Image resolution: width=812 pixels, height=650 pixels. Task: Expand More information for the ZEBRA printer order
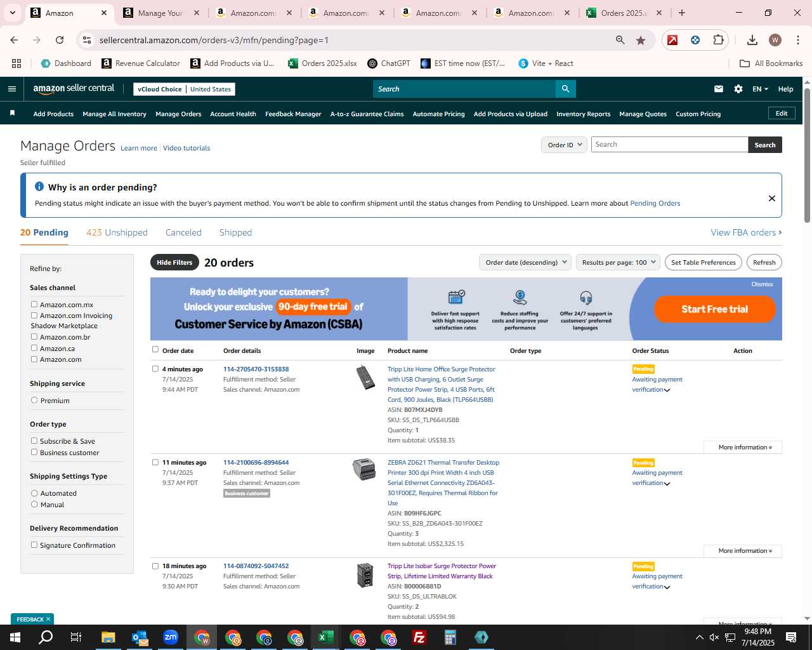pos(743,551)
